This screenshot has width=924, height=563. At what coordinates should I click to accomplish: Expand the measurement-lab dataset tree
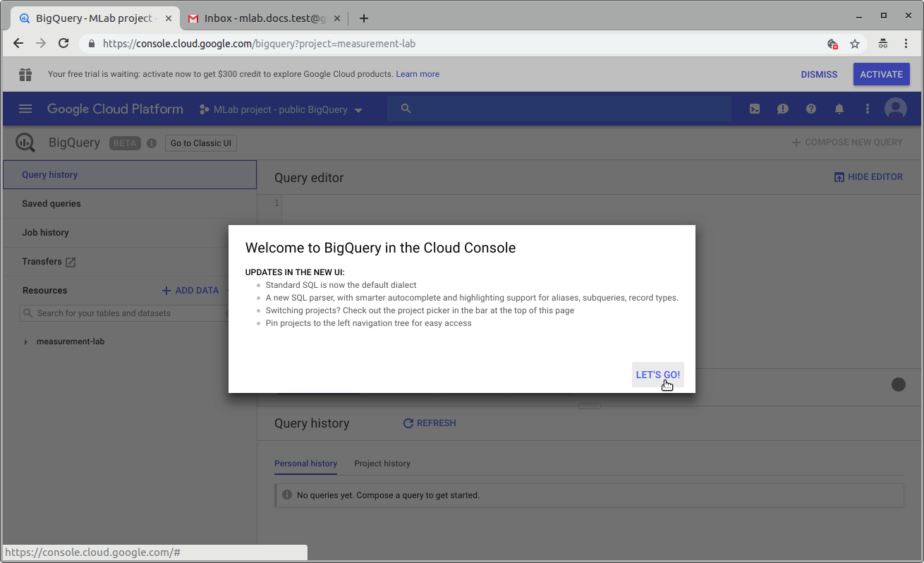[x=26, y=341]
